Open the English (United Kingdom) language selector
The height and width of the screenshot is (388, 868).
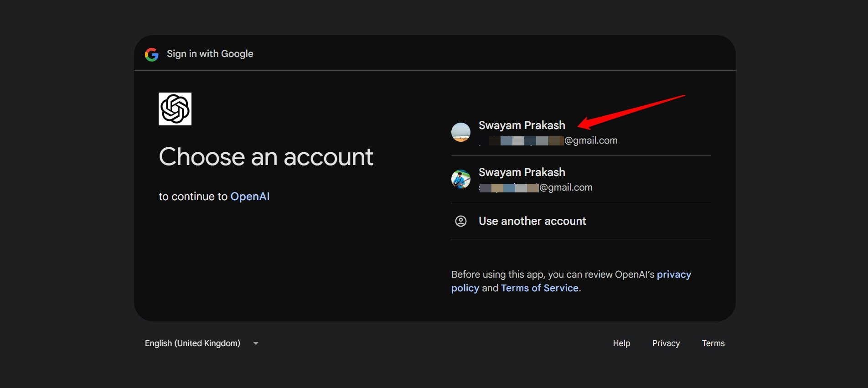click(x=192, y=343)
